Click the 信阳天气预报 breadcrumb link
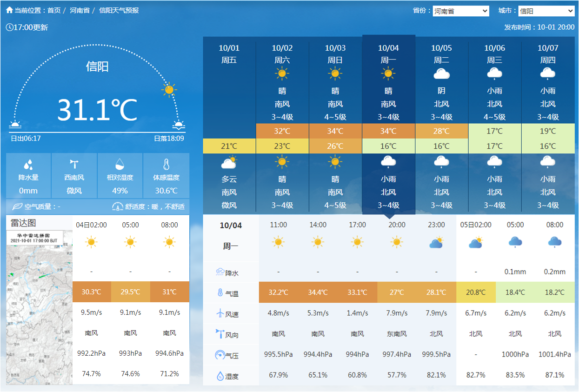This screenshot has width=579, height=392. (x=119, y=10)
